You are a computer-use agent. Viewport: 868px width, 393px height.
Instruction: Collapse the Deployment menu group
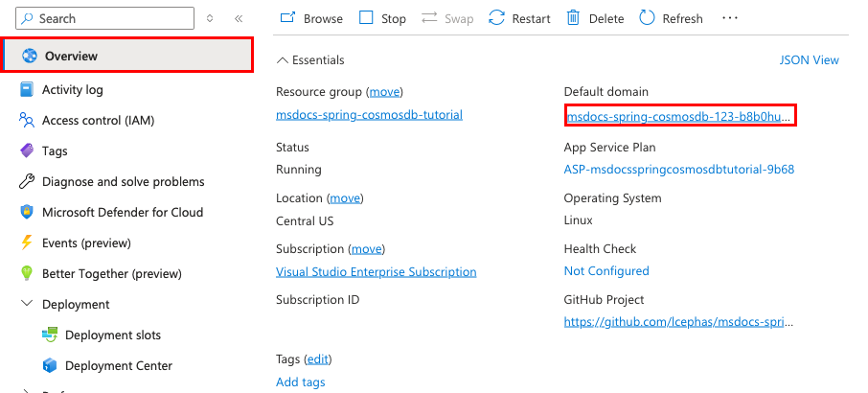26,305
